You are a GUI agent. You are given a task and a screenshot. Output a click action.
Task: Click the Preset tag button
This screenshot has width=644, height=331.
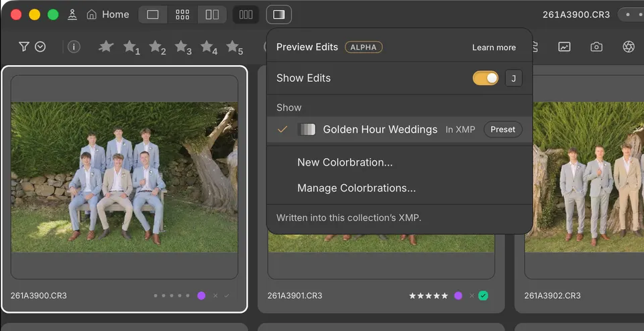tap(502, 129)
